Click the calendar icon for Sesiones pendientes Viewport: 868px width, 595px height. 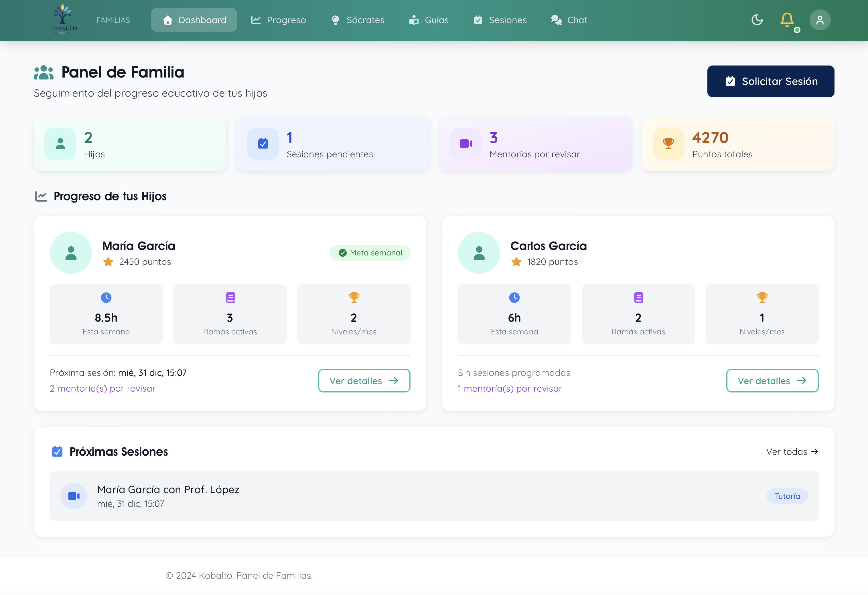coord(263,144)
